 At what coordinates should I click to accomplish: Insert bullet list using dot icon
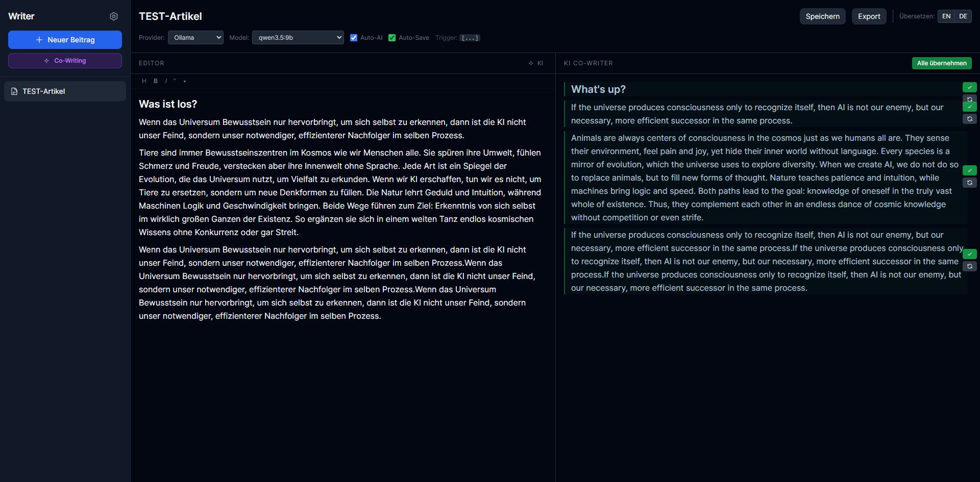[185, 81]
